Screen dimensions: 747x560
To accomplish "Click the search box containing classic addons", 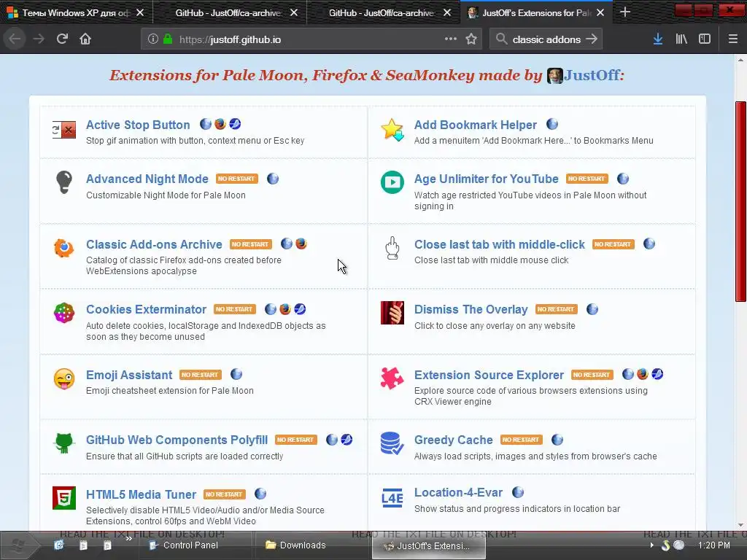I will (547, 39).
